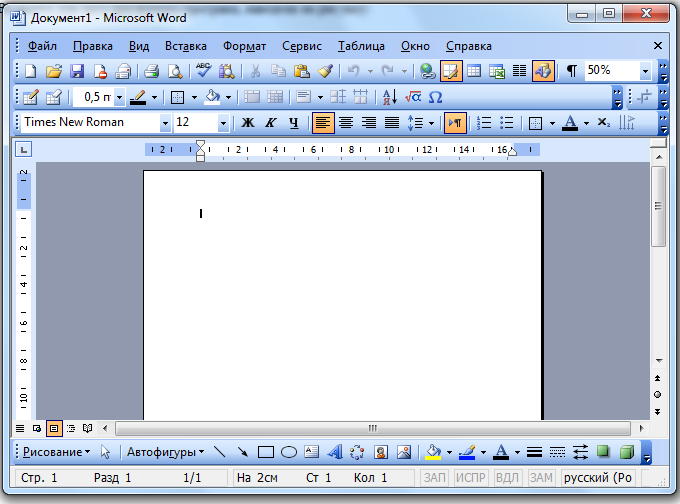Click the ЗАП status indicator
Screen dimensions: 680x504
click(x=435, y=478)
